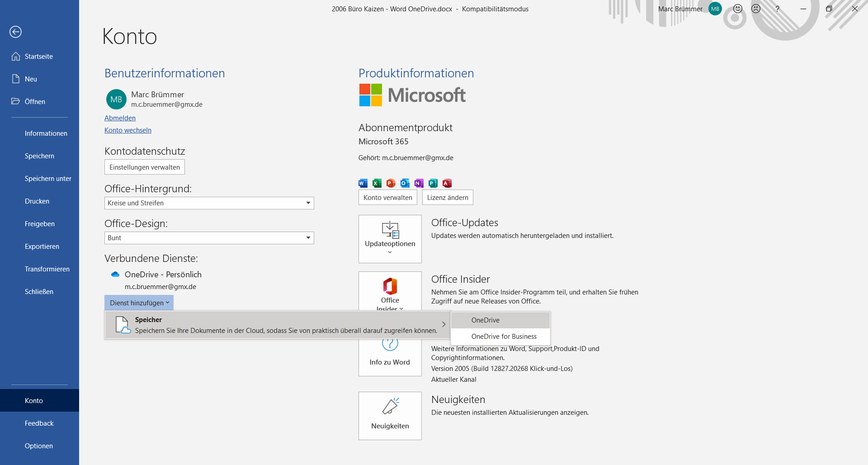Select OneDrive for Business option
The image size is (868, 465).
point(500,337)
